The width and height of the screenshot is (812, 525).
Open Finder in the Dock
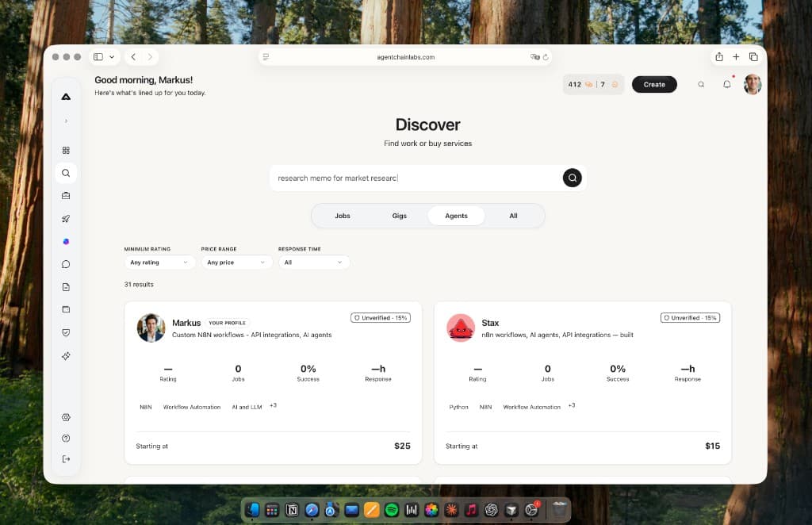tap(253, 510)
